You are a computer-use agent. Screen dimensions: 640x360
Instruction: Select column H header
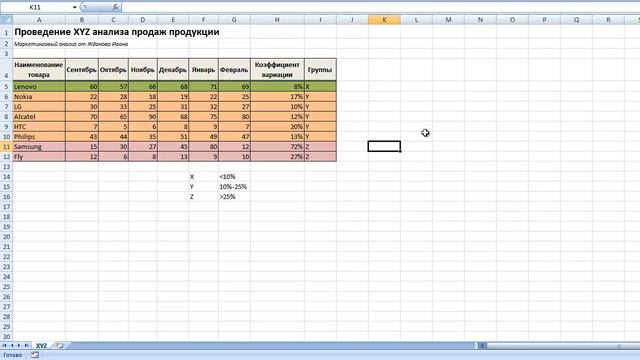[277, 20]
